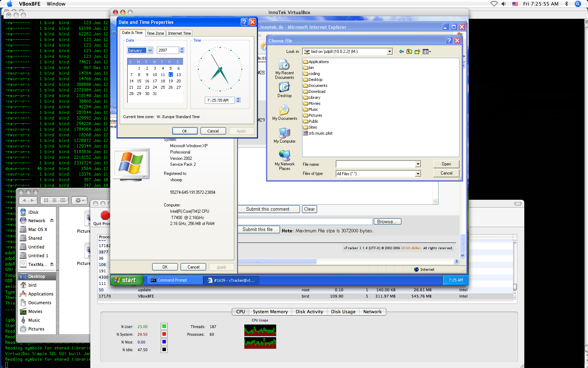The image size is (588, 368).
Task: Open Applications in Finder sidebar
Action: [41, 294]
